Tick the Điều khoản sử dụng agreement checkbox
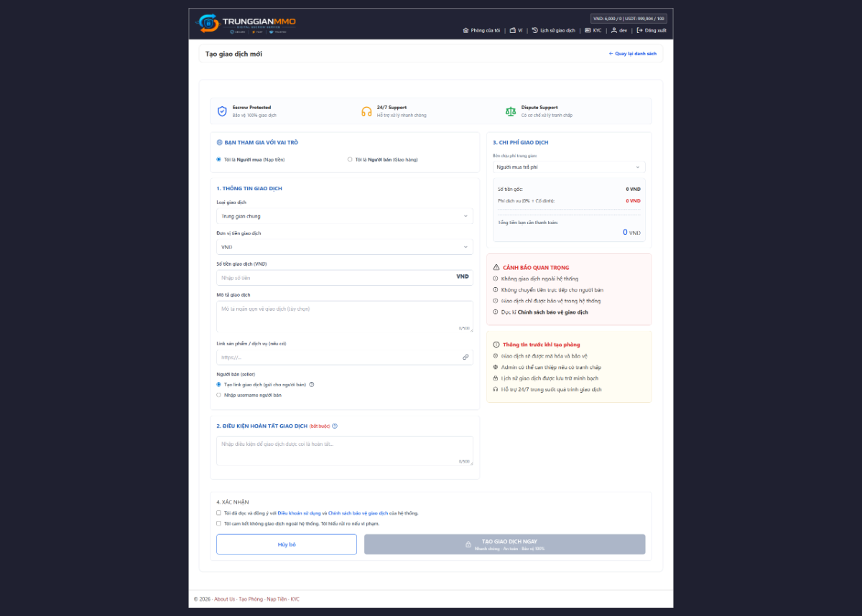The image size is (862, 616). click(x=218, y=513)
